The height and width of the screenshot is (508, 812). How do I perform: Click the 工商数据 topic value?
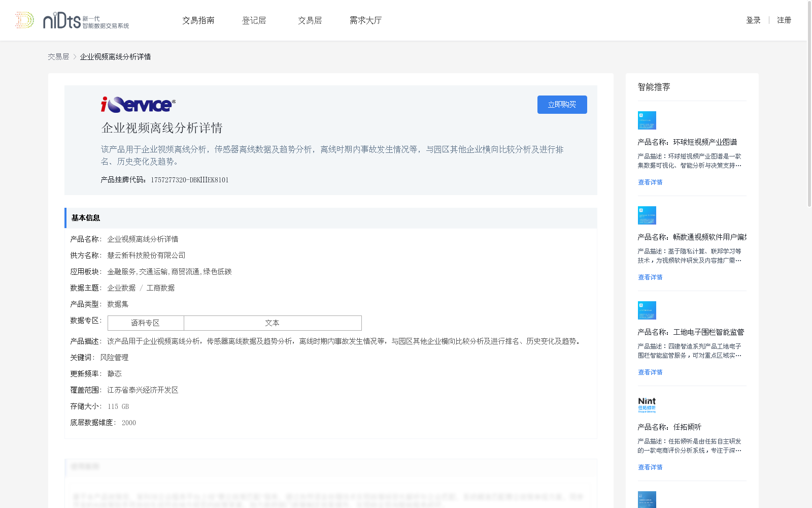tap(160, 288)
